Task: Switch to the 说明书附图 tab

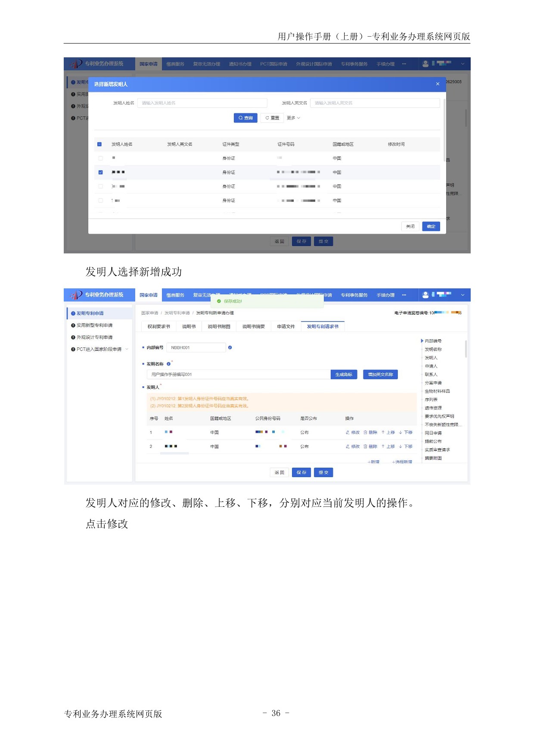Action: (219, 327)
